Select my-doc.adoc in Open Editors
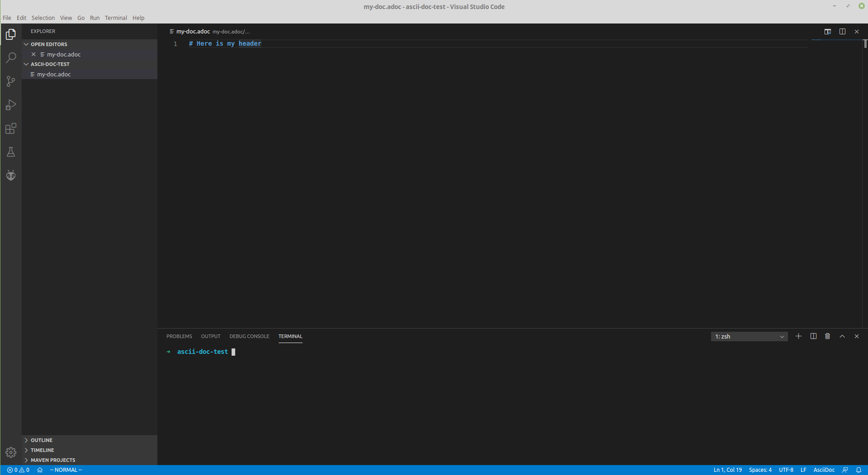868x475 pixels. pos(90,54)
